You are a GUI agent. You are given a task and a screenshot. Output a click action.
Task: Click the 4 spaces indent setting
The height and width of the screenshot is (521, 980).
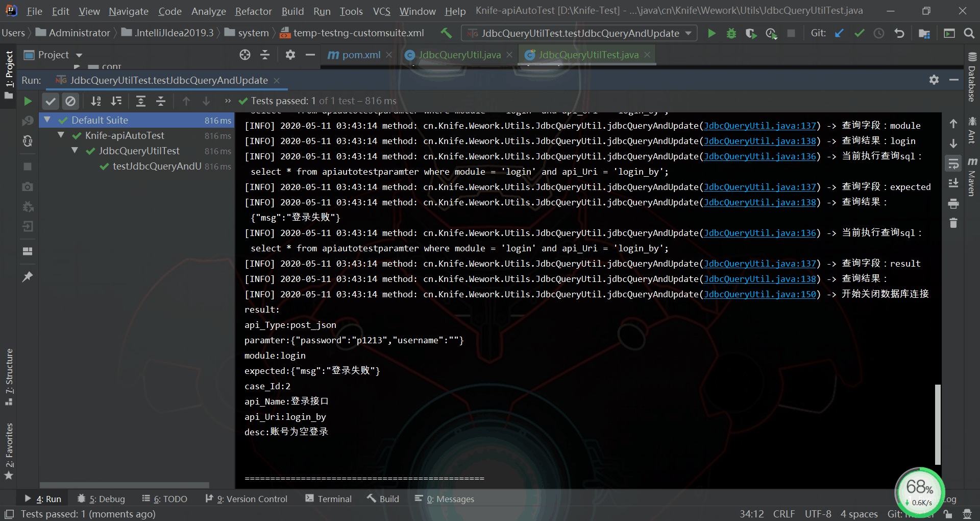[x=859, y=514]
